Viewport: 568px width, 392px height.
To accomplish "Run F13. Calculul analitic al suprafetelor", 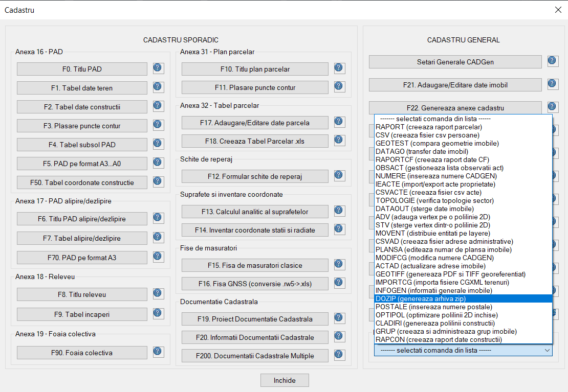I will [x=255, y=212].
